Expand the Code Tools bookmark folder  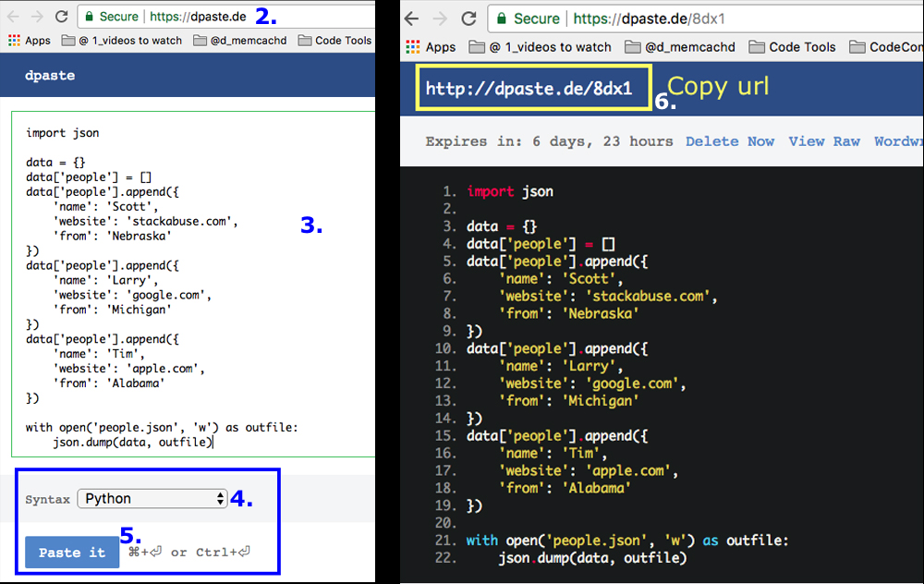[334, 41]
